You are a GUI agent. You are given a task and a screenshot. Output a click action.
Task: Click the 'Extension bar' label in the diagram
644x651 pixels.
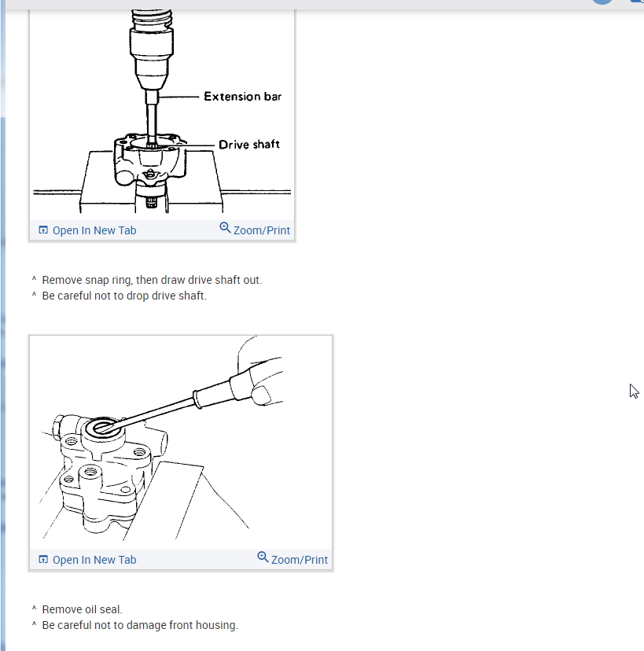coord(242,97)
